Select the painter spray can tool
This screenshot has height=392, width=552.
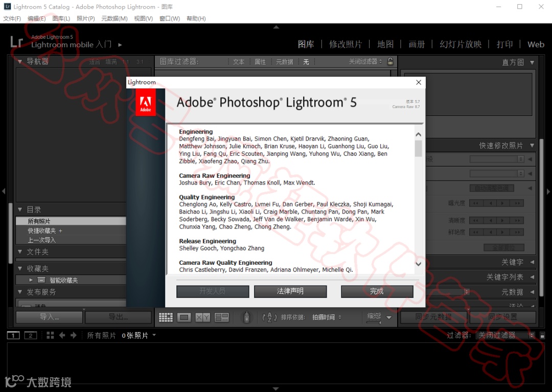tap(247, 317)
